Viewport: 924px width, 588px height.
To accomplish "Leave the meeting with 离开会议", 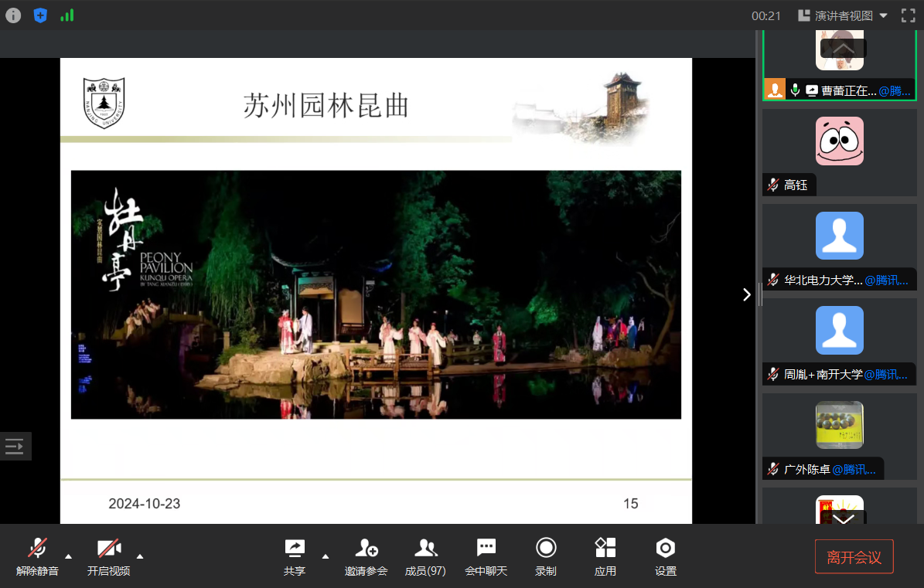I will pyautogui.click(x=854, y=557).
